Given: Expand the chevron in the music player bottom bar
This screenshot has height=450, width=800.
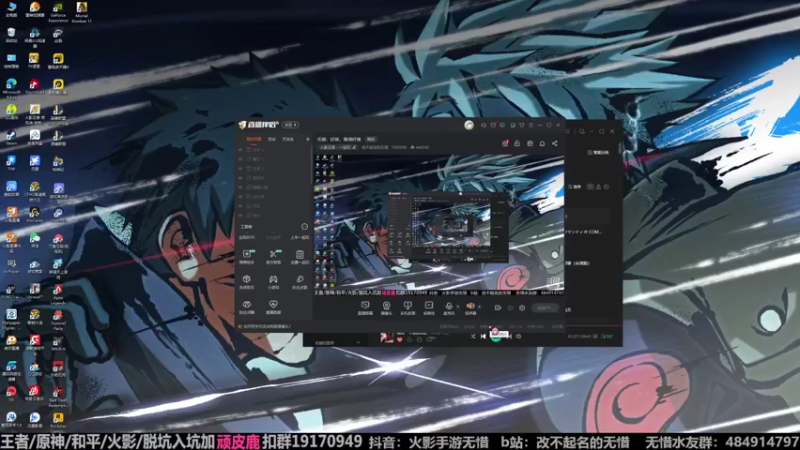Looking at the screenshot, I should [x=358, y=342].
